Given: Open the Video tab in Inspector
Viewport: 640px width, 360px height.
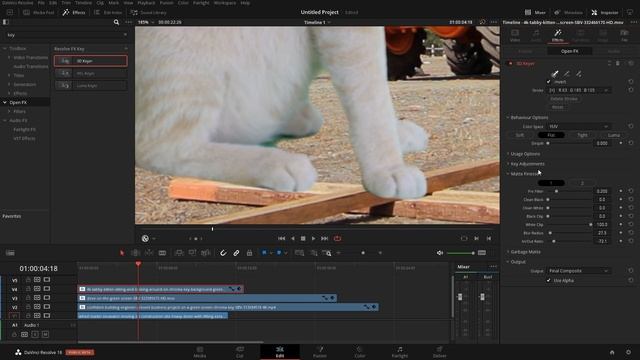Looking at the screenshot, I should click(515, 35).
